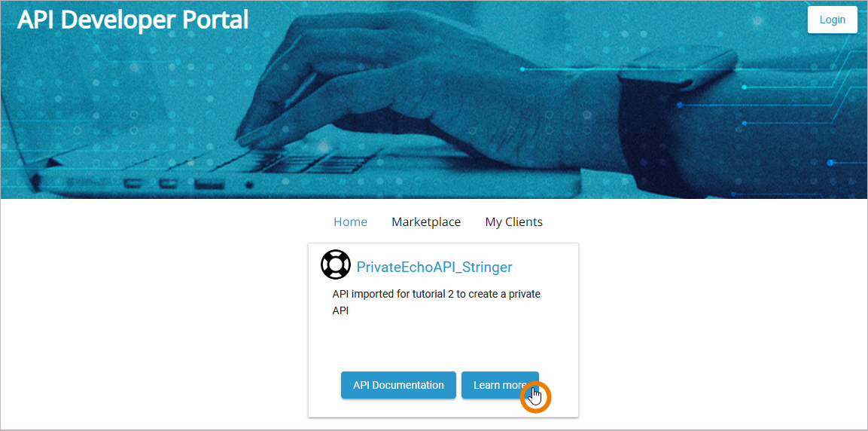Open the Login button in header
The image size is (868, 431).
point(832,20)
